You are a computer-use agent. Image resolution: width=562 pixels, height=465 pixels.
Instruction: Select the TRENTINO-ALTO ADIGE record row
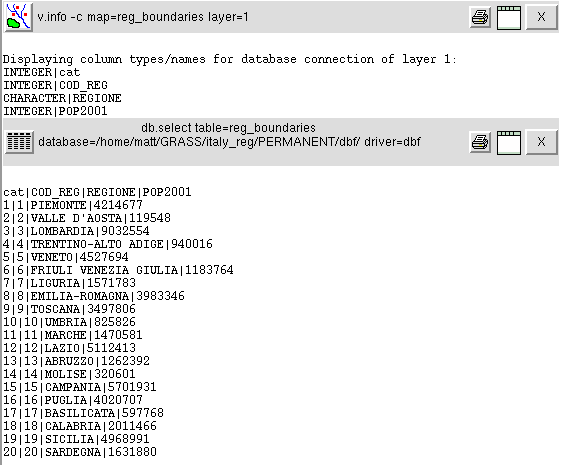coord(108,244)
